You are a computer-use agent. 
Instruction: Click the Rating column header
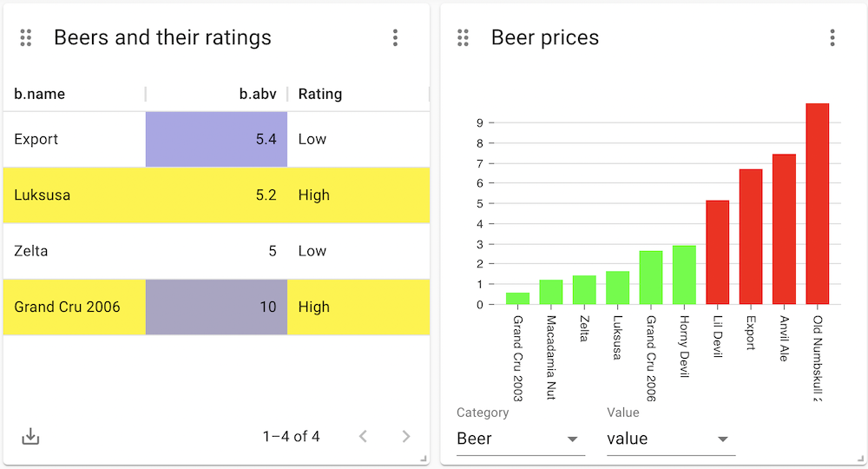pyautogui.click(x=320, y=94)
